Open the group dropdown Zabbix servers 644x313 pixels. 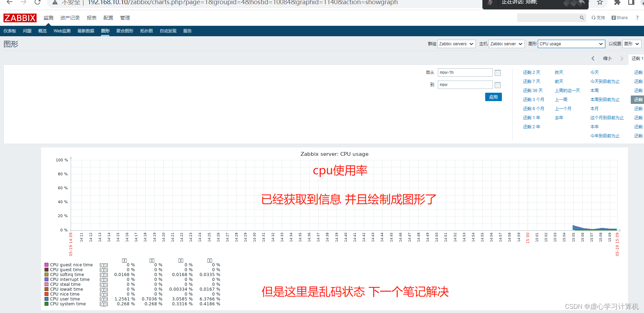pos(456,44)
